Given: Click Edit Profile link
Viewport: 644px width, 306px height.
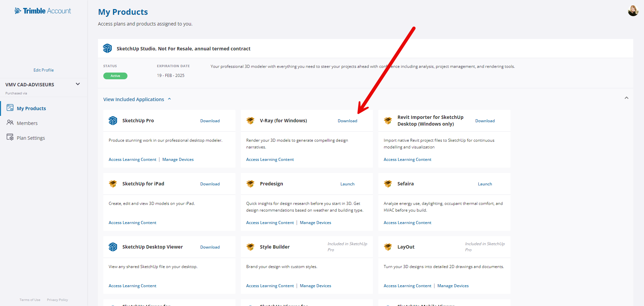Looking at the screenshot, I should 44,70.
